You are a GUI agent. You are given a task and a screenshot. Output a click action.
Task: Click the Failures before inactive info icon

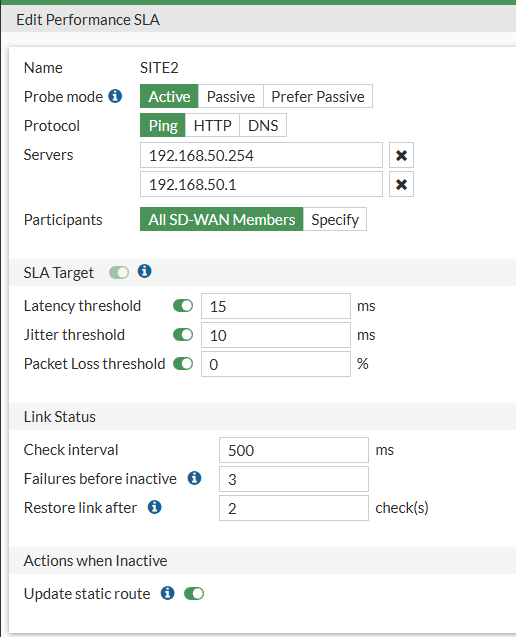tap(194, 478)
